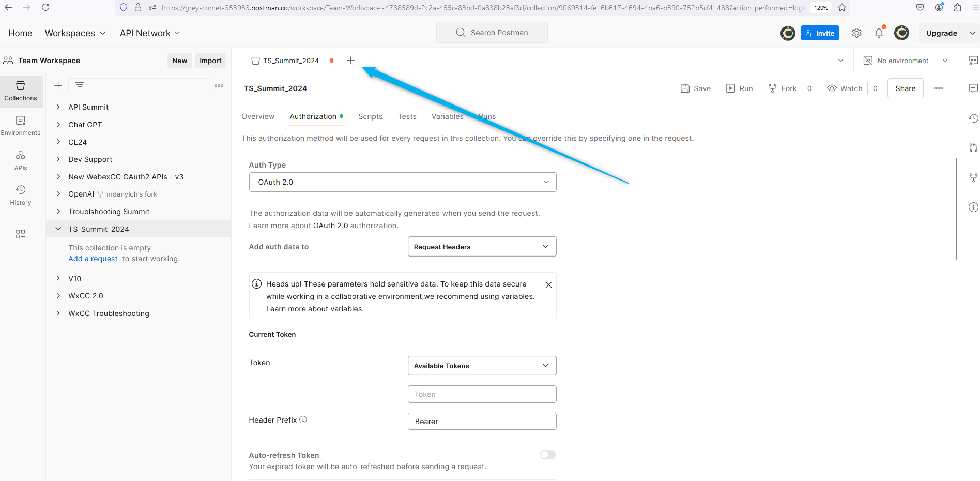Open the collection view more actions ellipsis
The image size is (980, 481).
tap(939, 88)
